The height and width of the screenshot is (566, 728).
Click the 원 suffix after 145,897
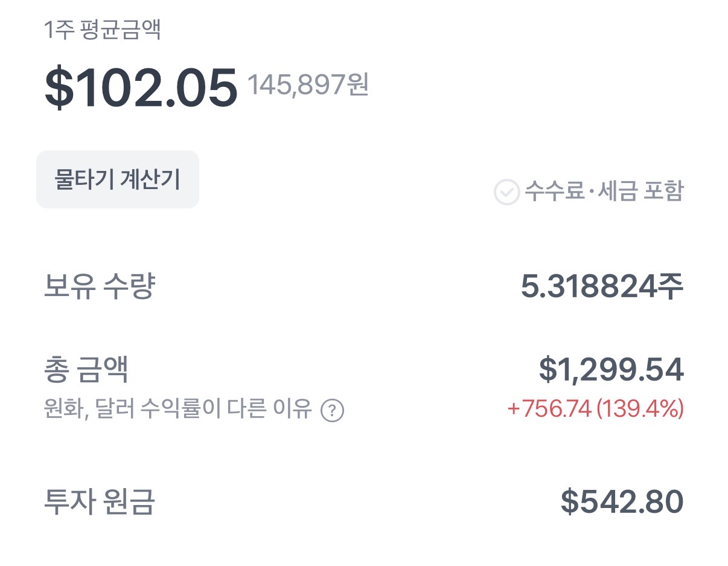[x=357, y=85]
